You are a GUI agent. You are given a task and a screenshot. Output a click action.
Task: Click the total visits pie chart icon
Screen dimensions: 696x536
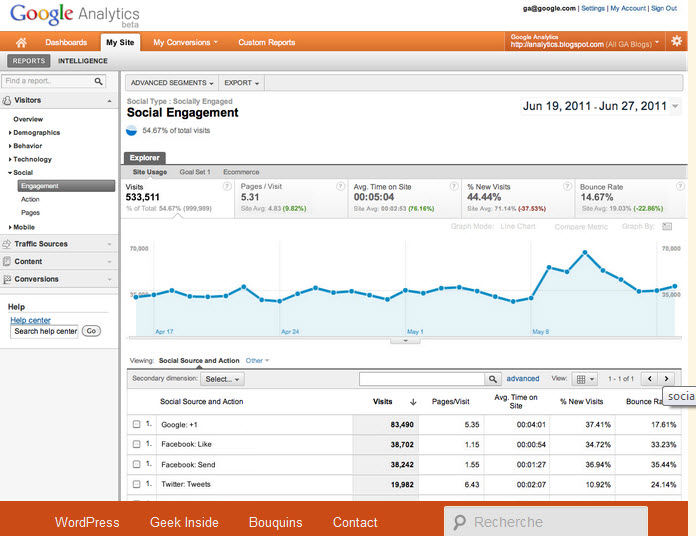[x=131, y=130]
